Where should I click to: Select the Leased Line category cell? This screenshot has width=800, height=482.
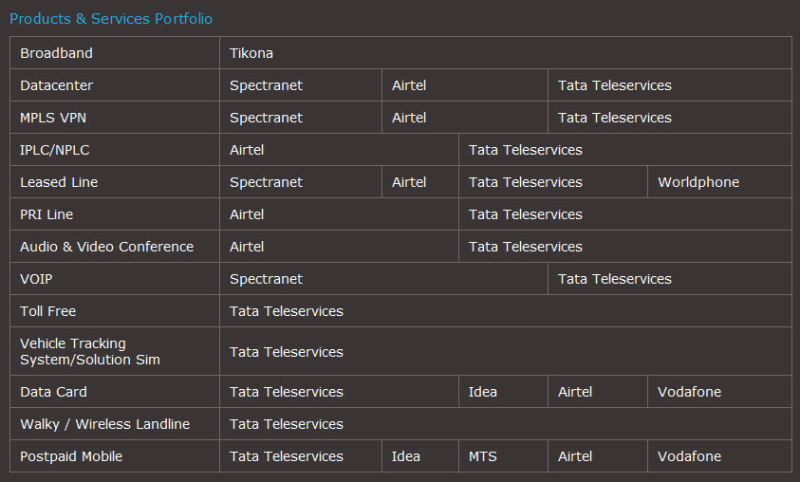[x=59, y=182]
